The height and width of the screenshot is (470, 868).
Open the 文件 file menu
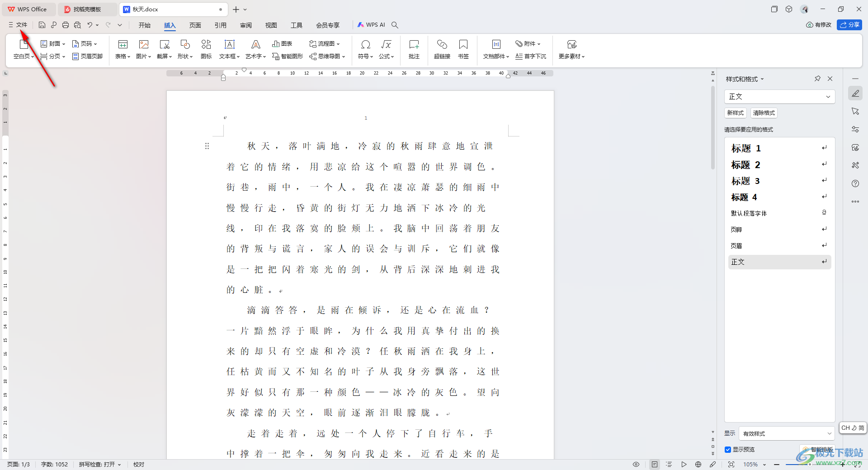point(18,25)
